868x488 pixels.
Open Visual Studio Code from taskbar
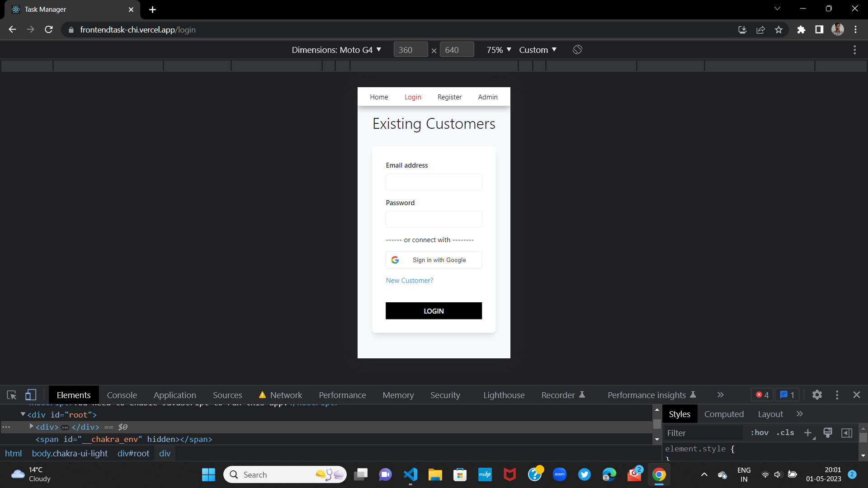pos(410,474)
